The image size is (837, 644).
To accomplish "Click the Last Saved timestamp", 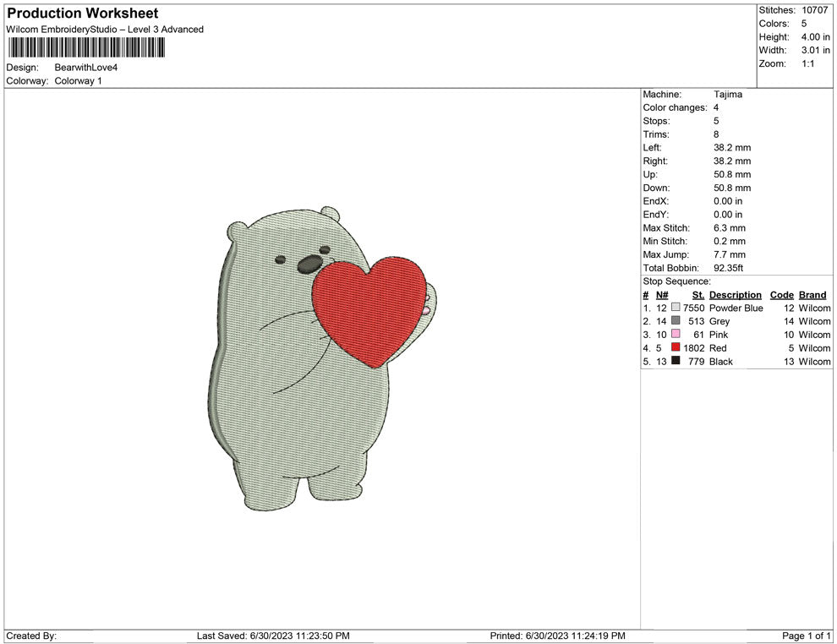I will pyautogui.click(x=272, y=636).
